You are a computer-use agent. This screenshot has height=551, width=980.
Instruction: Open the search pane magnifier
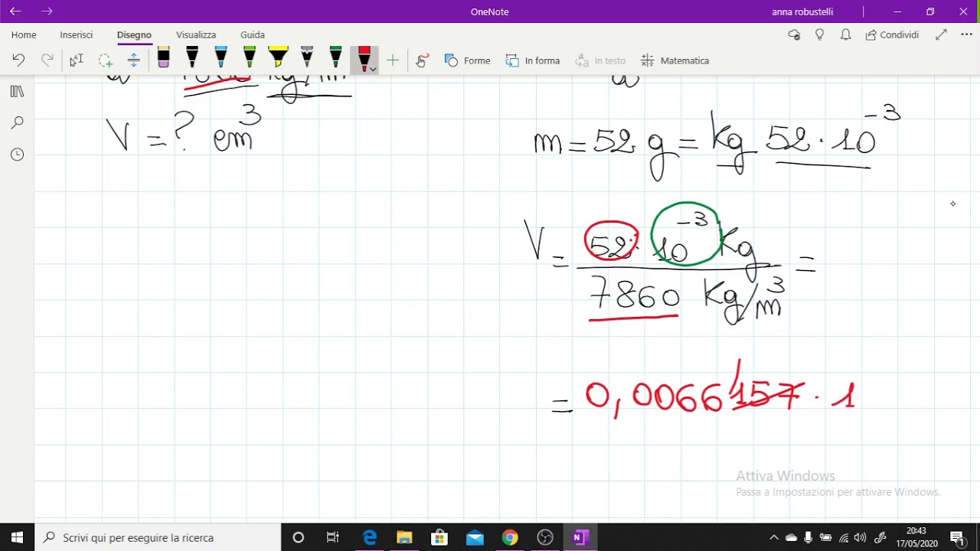[x=18, y=122]
